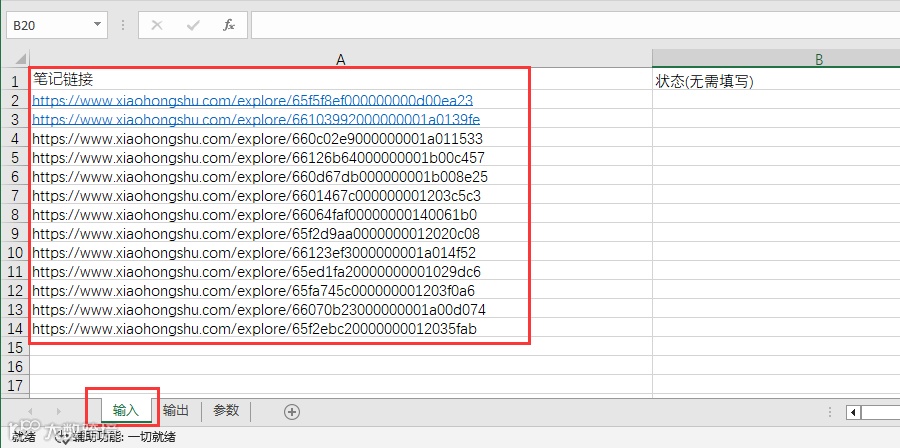Viewport: 900px width, 448px height.
Task: Select row 2 header
Action: point(15,100)
